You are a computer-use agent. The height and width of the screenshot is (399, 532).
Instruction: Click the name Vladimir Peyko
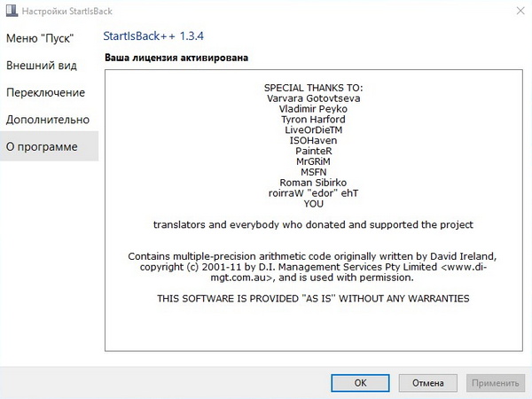point(313,109)
